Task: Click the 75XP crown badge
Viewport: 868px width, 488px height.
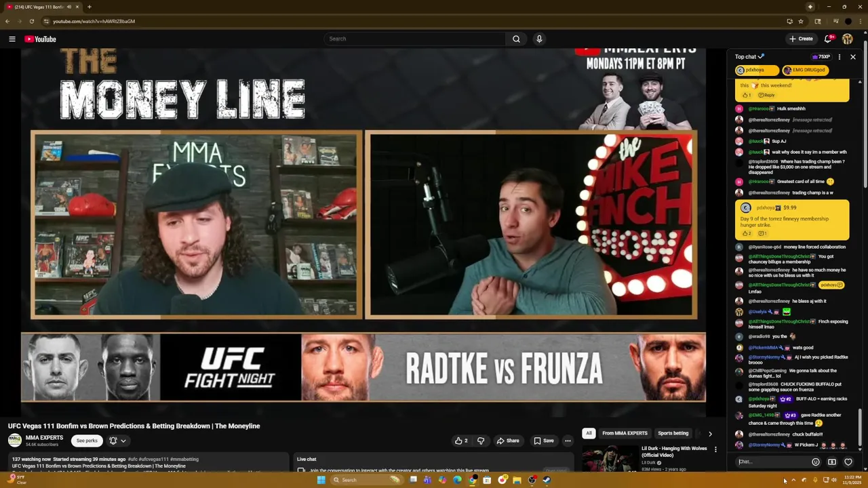Action: click(821, 57)
